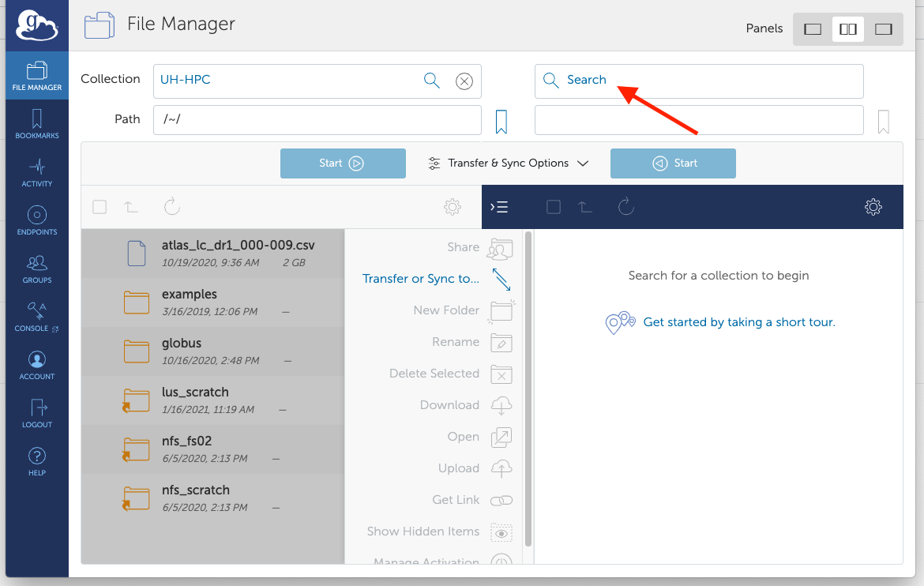
Task: Choose Upload action
Action: click(x=475, y=468)
